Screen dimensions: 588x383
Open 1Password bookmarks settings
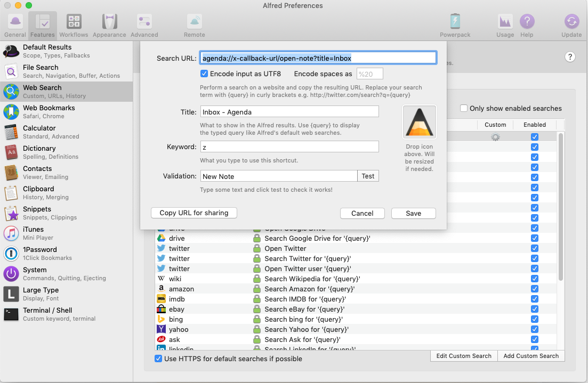67,254
